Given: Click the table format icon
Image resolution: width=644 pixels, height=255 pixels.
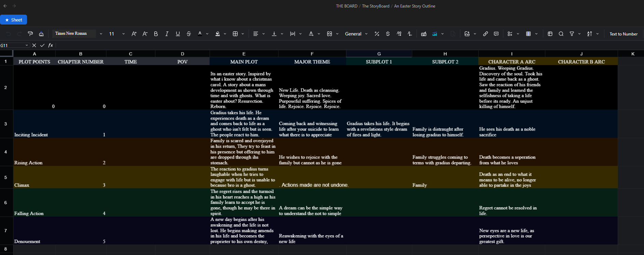Looking at the screenshot, I should 528,34.
